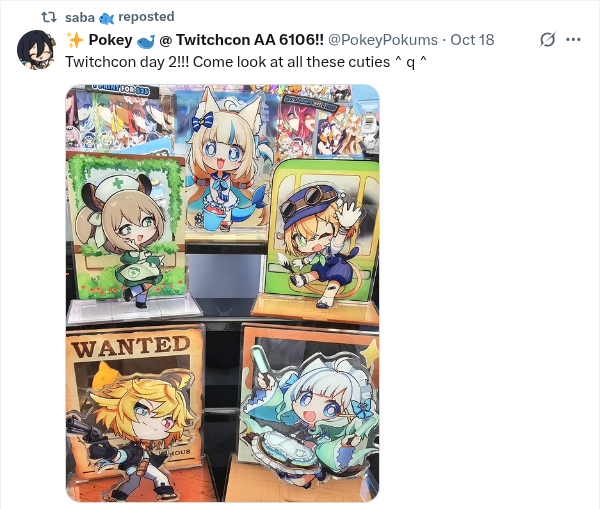Click the 'Twitchcon AA 6106!!' name text
The height and width of the screenshot is (509, 602).
pyautogui.click(x=250, y=40)
